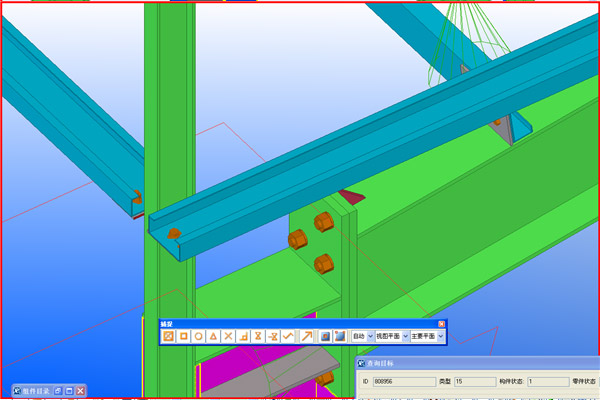Restore the 构件目录 panel window
Viewport: 600px width, 400px height.
tap(68, 390)
